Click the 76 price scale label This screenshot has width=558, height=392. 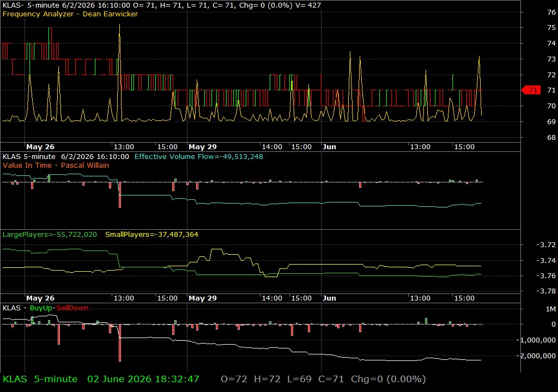(551, 12)
